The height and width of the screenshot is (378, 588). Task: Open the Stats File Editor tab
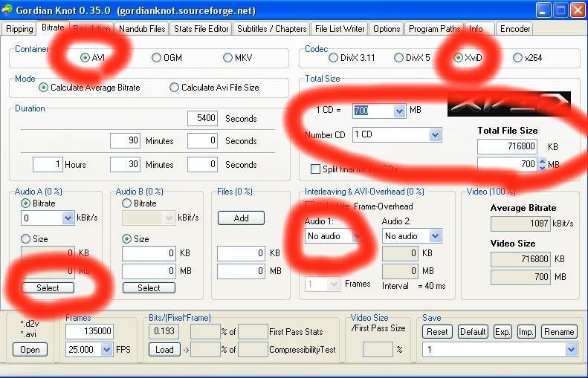pyautogui.click(x=201, y=29)
